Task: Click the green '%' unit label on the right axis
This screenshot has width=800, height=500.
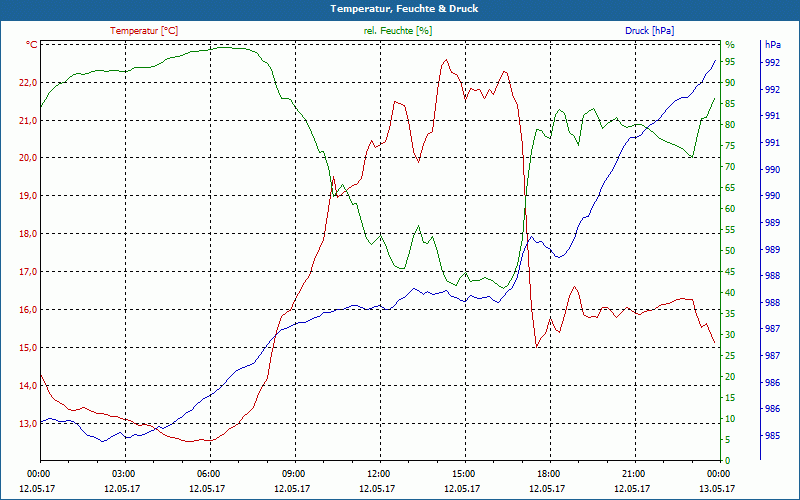Action: (730, 44)
